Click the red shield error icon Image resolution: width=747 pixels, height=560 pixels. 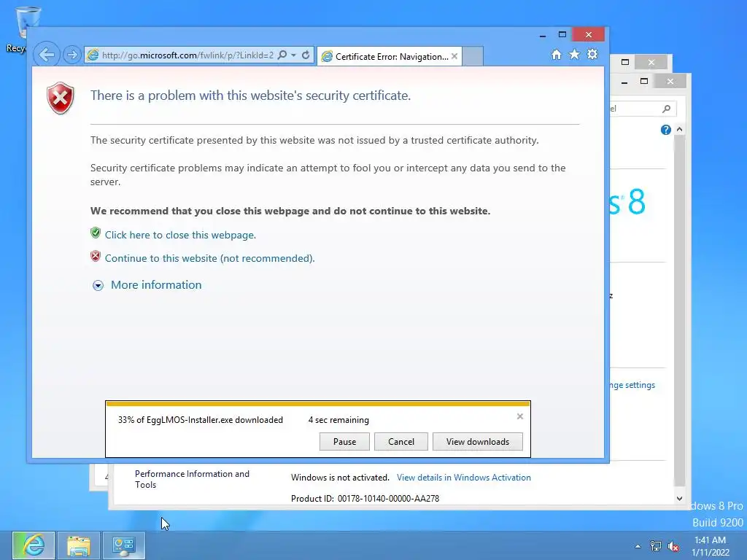pyautogui.click(x=61, y=98)
